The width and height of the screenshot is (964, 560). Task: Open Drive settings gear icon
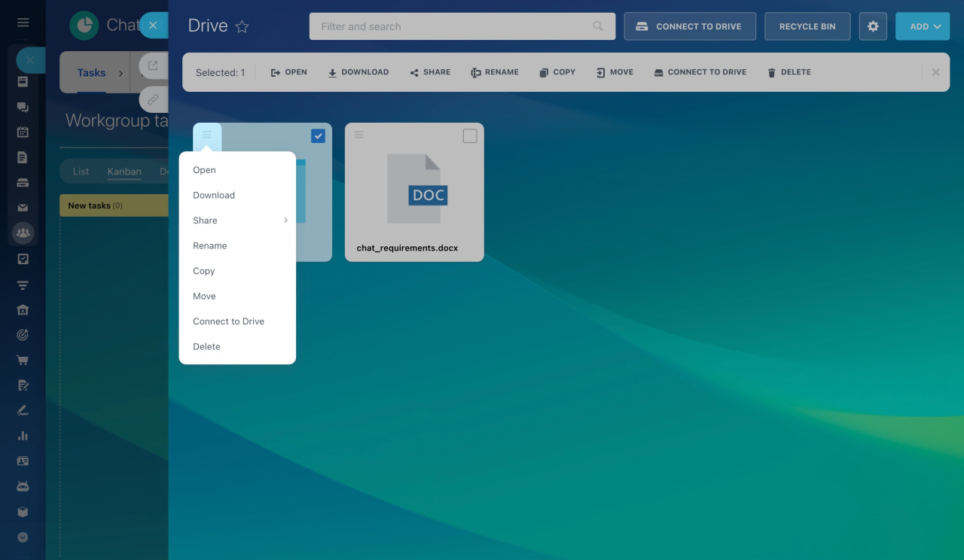click(873, 26)
